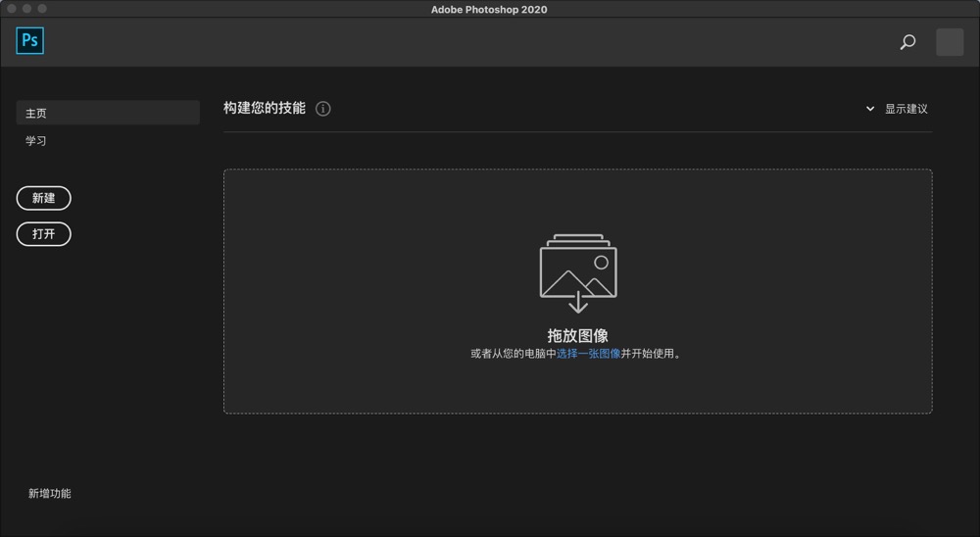980x537 pixels.
Task: Click the drop image stack icon
Action: (578, 273)
